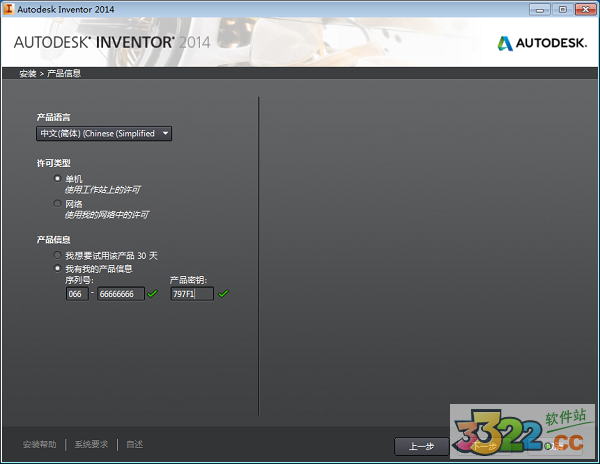Click the 使用工作站上的许可 description text

click(x=103, y=190)
